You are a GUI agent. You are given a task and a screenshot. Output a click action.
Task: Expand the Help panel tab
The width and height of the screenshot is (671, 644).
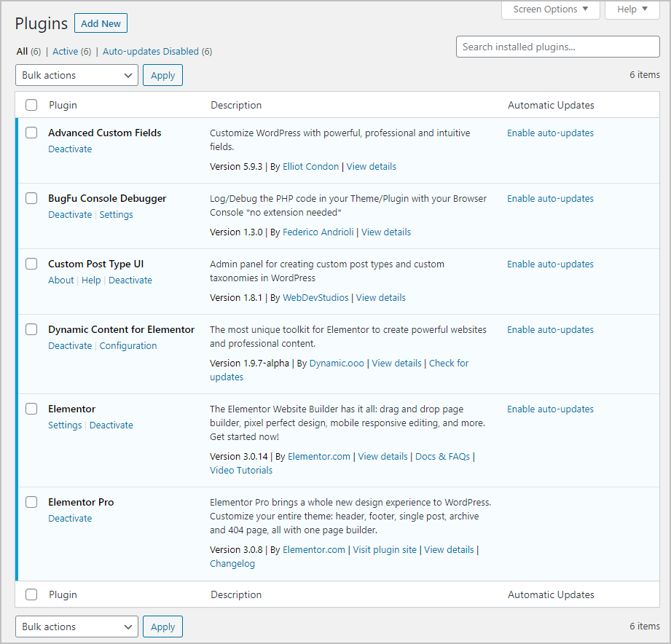632,9
